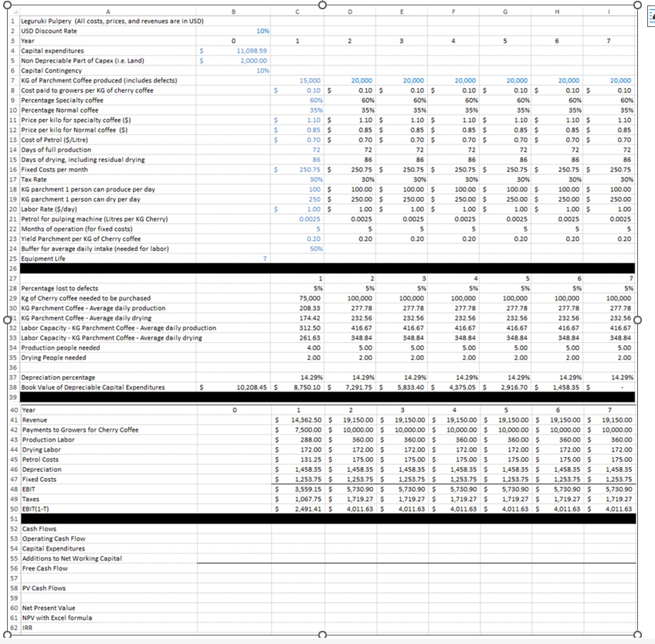This screenshot has width=655, height=644.
Task: Click the 2,000.00 non-depreciable capex value
Action: (x=253, y=60)
